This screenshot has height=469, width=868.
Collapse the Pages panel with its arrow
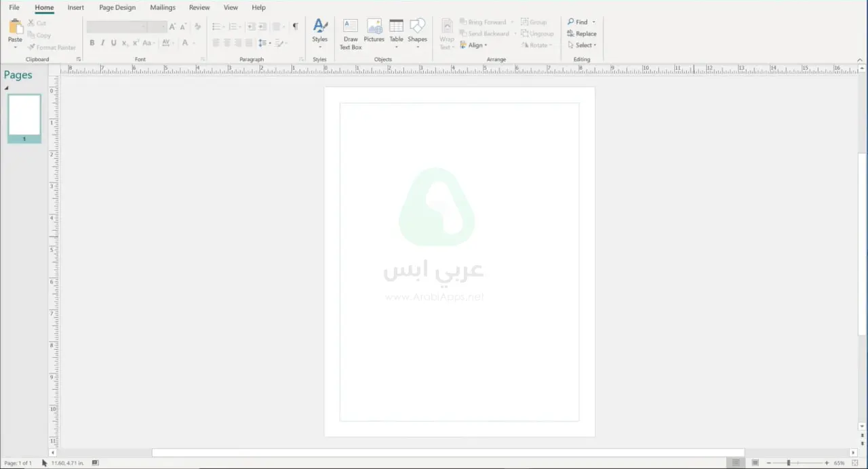click(x=6, y=88)
